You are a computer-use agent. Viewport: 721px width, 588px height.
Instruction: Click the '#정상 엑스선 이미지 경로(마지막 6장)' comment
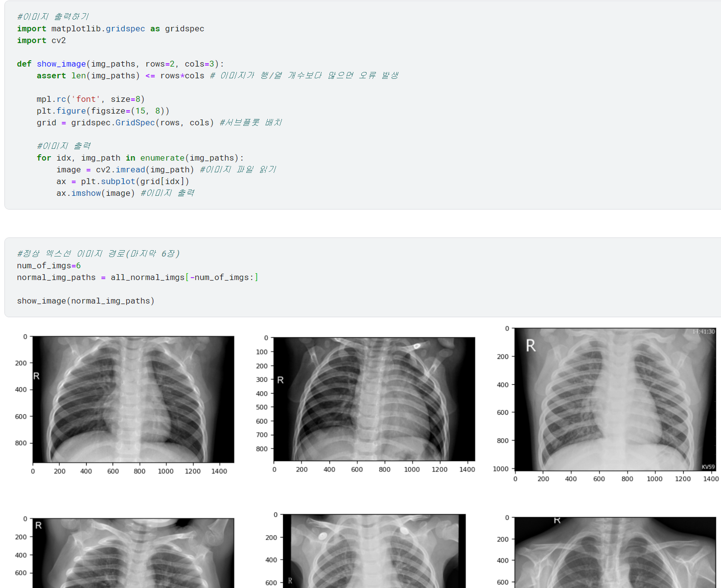(x=98, y=254)
